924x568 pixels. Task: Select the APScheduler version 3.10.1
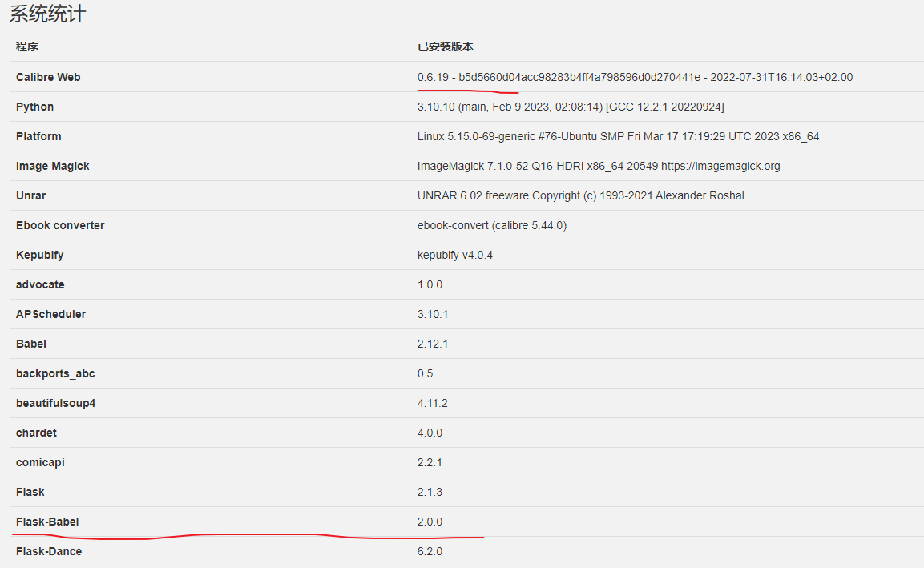click(433, 314)
